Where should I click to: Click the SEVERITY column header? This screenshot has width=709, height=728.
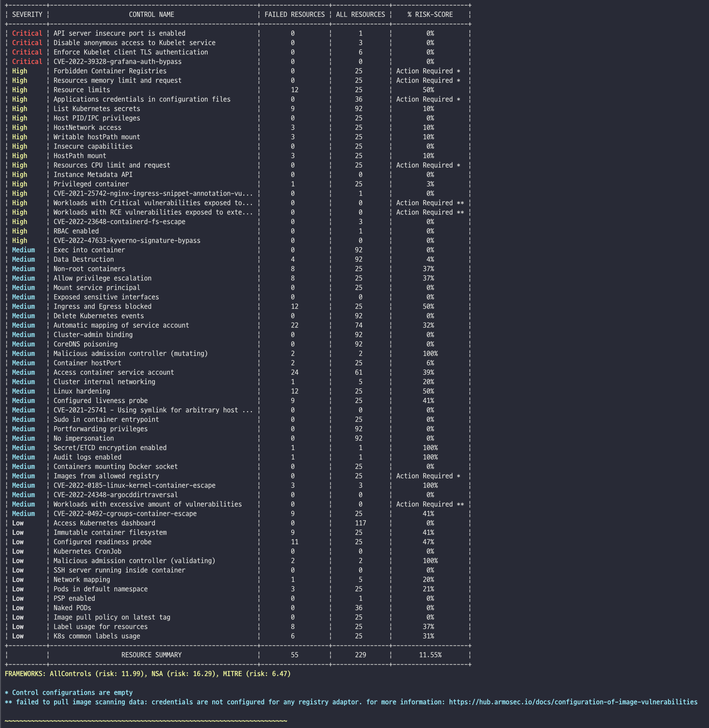pyautogui.click(x=27, y=15)
